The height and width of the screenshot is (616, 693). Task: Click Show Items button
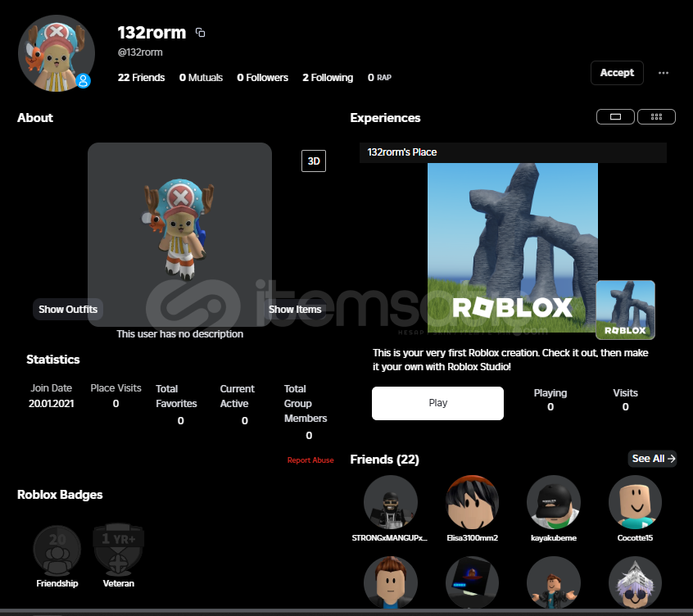[295, 310]
